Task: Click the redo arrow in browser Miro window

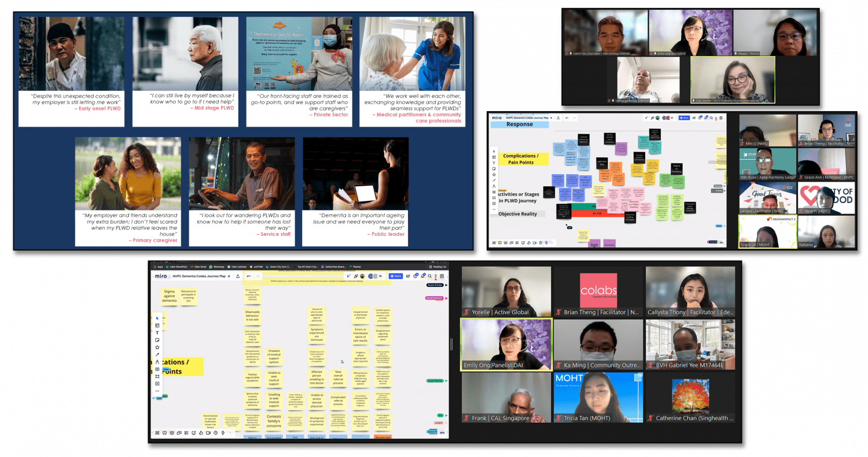Action: (x=258, y=276)
